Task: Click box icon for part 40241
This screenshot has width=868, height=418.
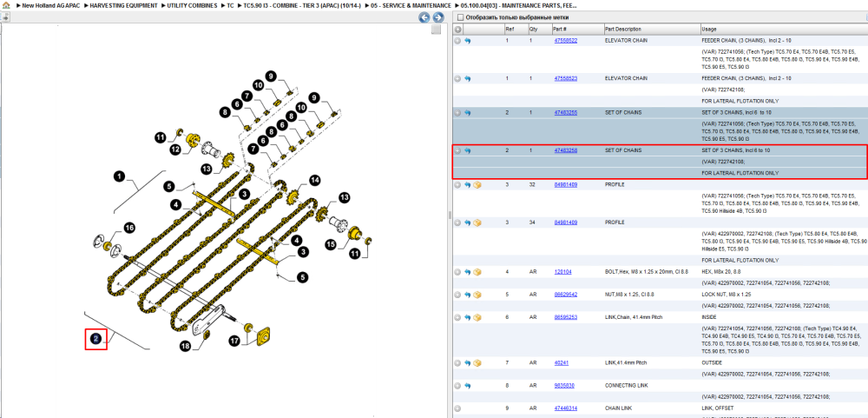Action: (477, 363)
